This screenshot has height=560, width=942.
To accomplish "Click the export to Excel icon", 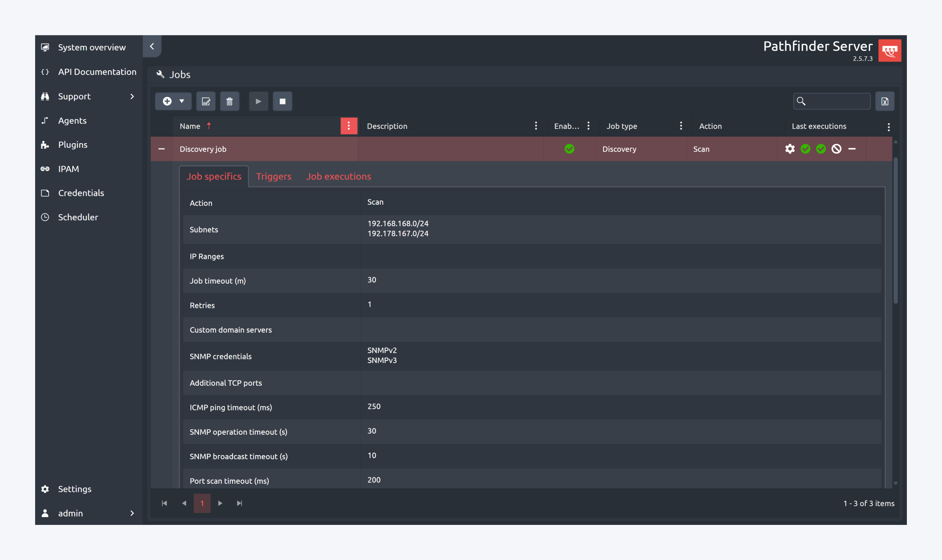I will [885, 101].
